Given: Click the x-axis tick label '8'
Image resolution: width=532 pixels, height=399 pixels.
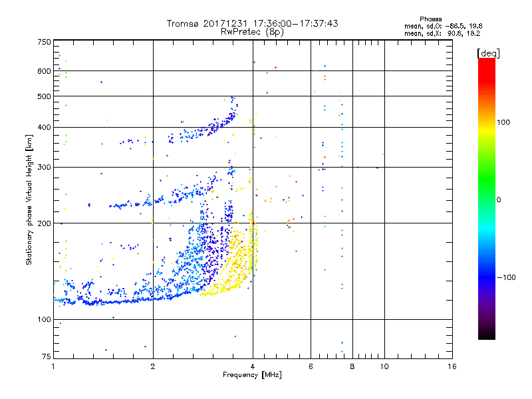Looking at the screenshot, I should [352, 366].
